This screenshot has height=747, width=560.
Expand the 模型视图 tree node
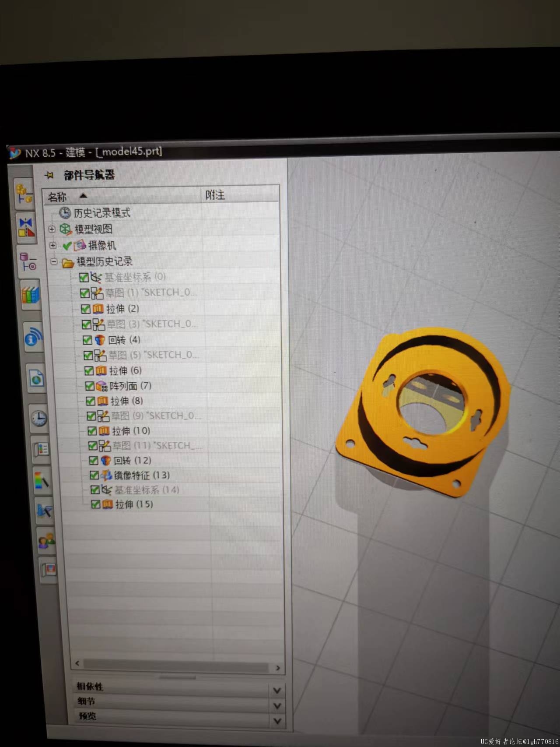point(52,229)
